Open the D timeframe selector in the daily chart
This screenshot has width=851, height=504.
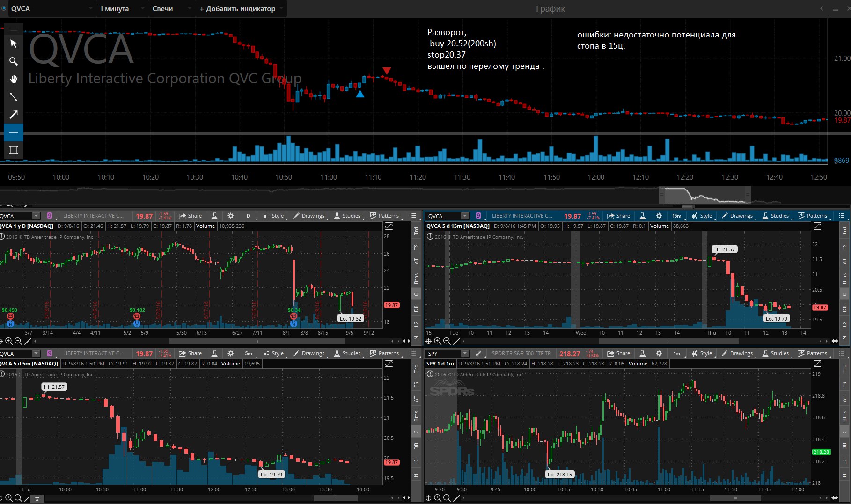[x=249, y=216]
